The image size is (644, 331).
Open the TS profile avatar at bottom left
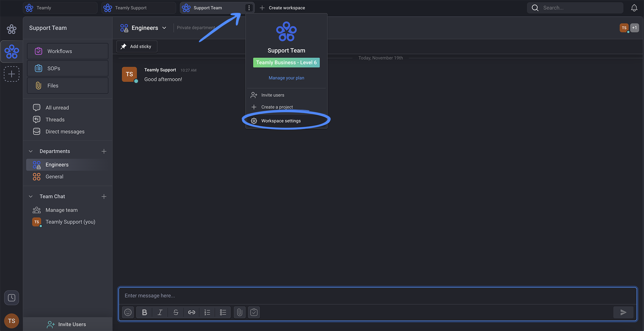point(11,321)
